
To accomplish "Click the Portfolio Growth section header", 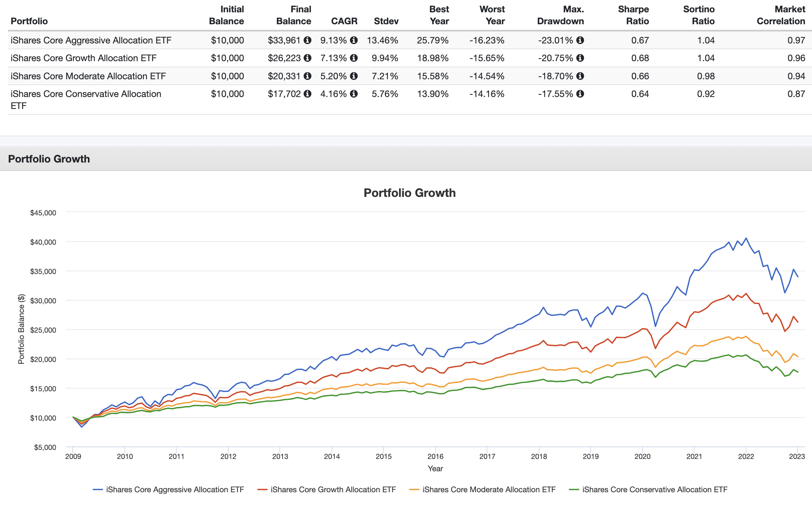I will point(49,159).
